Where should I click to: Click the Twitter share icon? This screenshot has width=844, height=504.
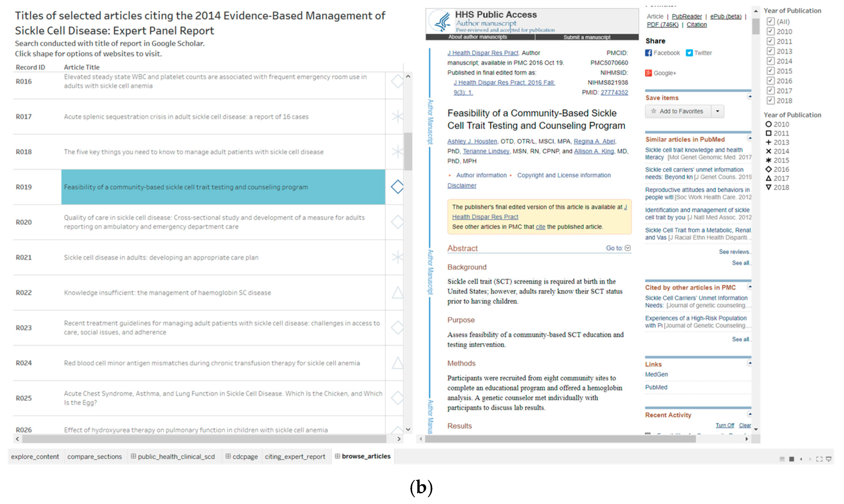point(689,53)
